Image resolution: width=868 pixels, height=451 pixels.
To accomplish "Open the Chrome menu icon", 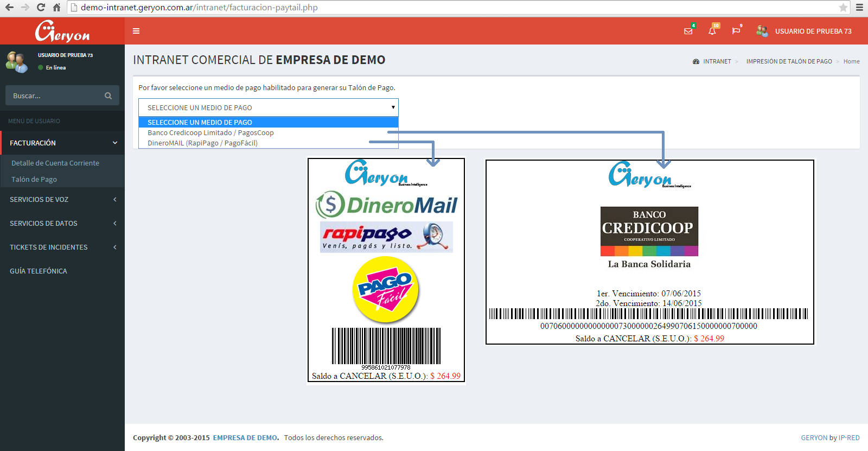I will coord(859,8).
